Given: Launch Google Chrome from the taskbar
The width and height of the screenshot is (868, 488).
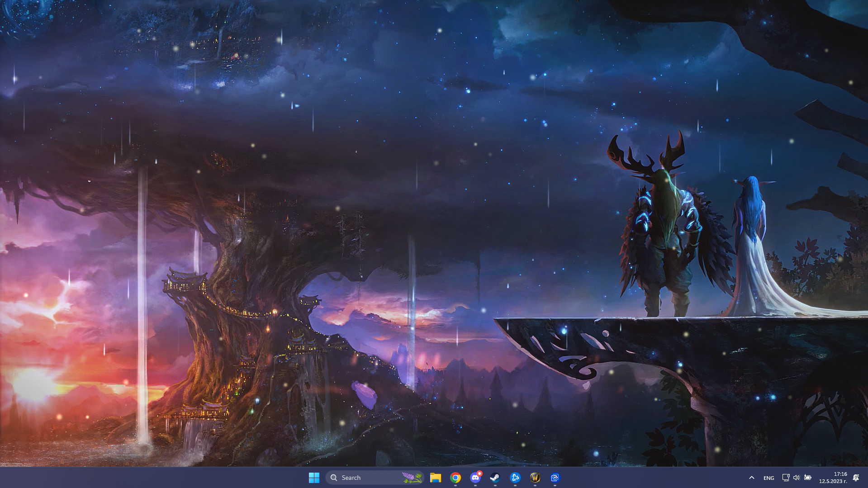Looking at the screenshot, I should click(x=455, y=478).
